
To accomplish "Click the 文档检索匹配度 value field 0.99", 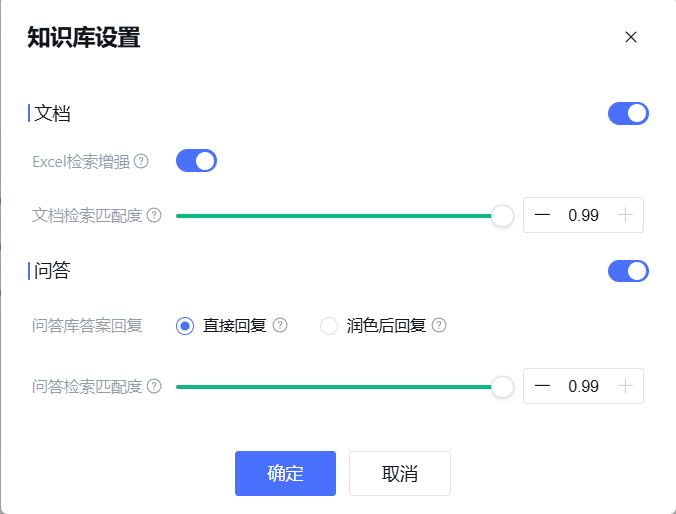I will [x=584, y=215].
